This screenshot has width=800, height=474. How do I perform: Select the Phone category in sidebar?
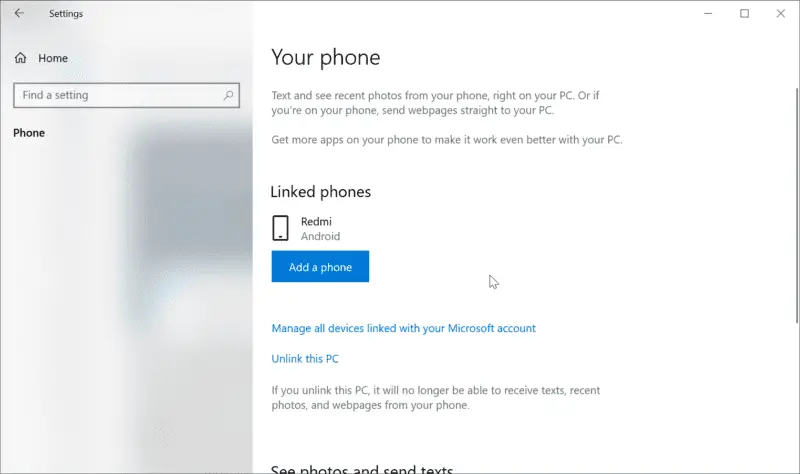pyautogui.click(x=29, y=133)
